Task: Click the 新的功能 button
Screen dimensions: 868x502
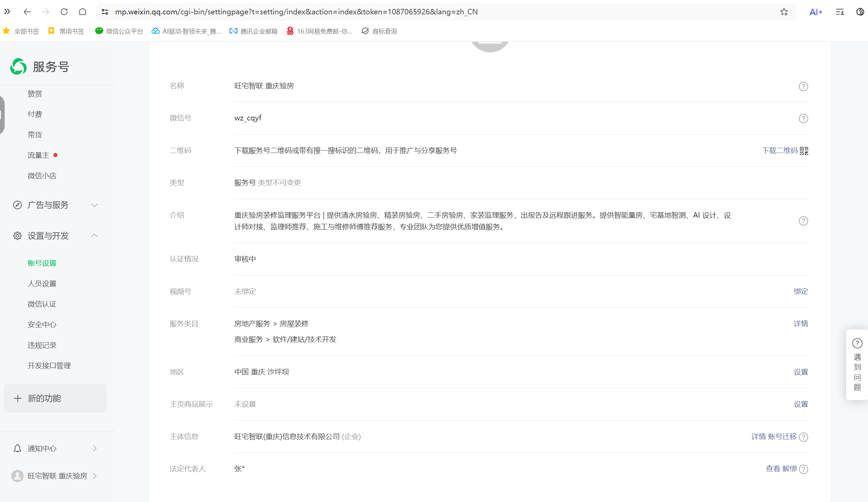Action: [x=55, y=398]
